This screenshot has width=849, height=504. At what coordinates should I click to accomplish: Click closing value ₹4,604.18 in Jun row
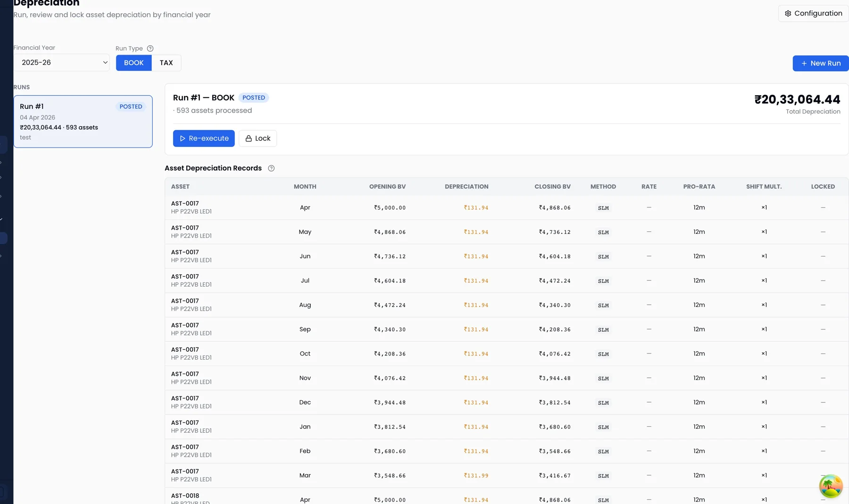(x=555, y=256)
